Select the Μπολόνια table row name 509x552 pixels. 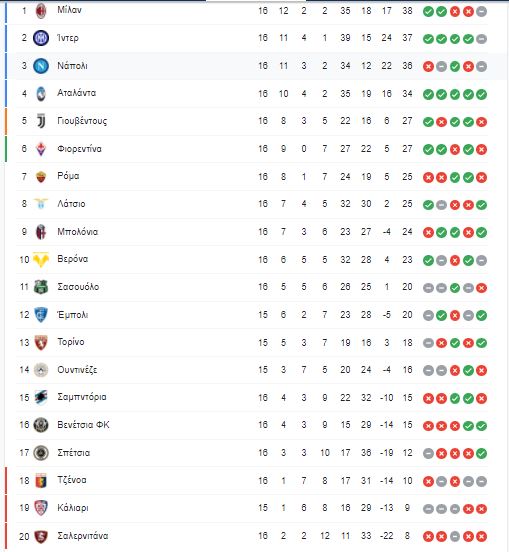click(x=77, y=232)
